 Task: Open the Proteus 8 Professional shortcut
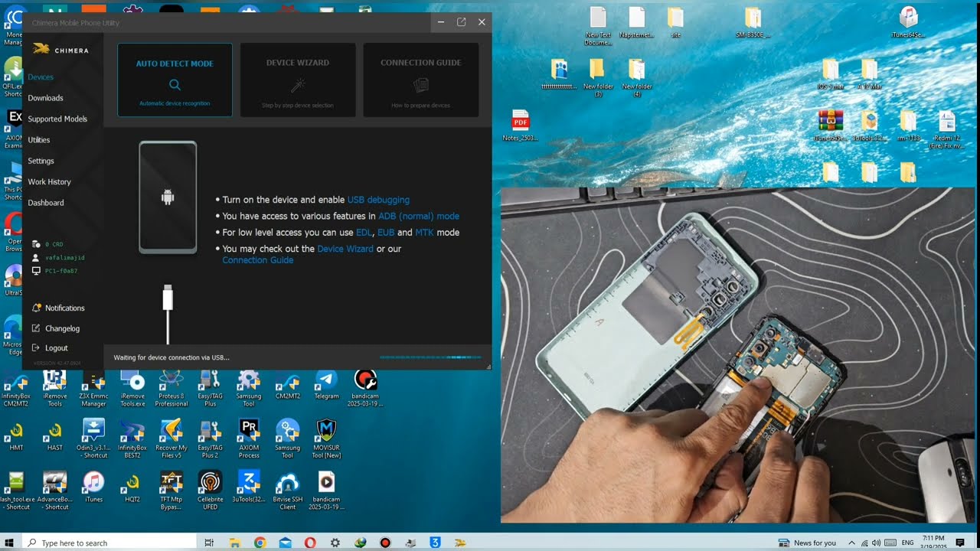click(171, 389)
